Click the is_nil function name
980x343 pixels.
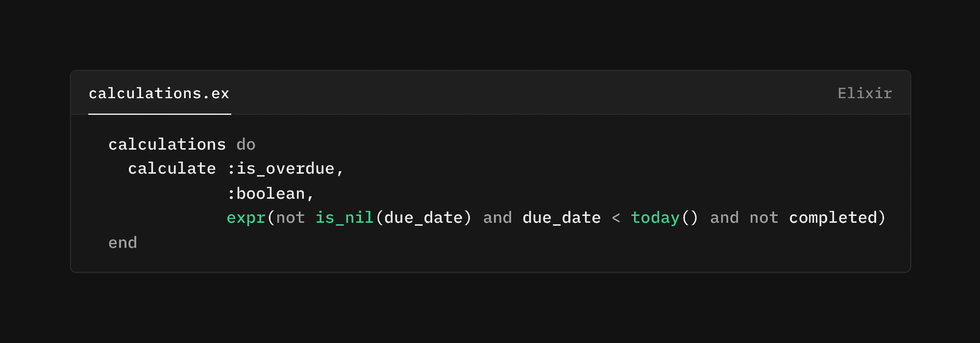tap(344, 217)
